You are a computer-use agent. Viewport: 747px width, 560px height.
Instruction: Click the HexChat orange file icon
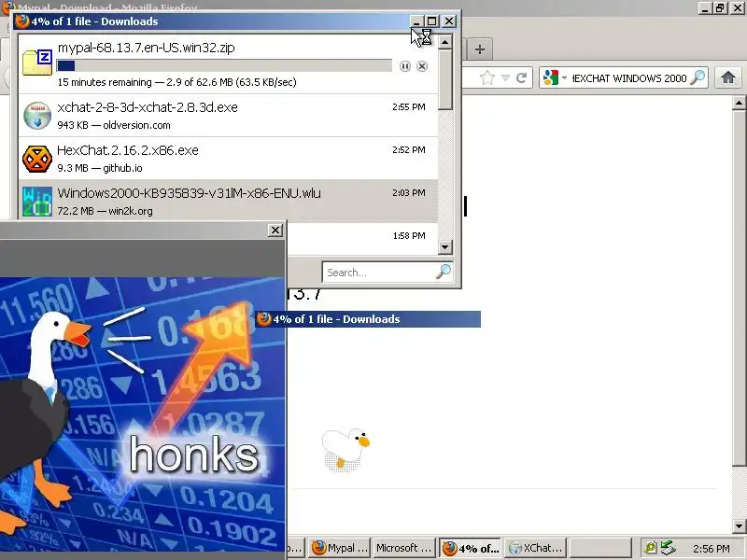pos(37,159)
